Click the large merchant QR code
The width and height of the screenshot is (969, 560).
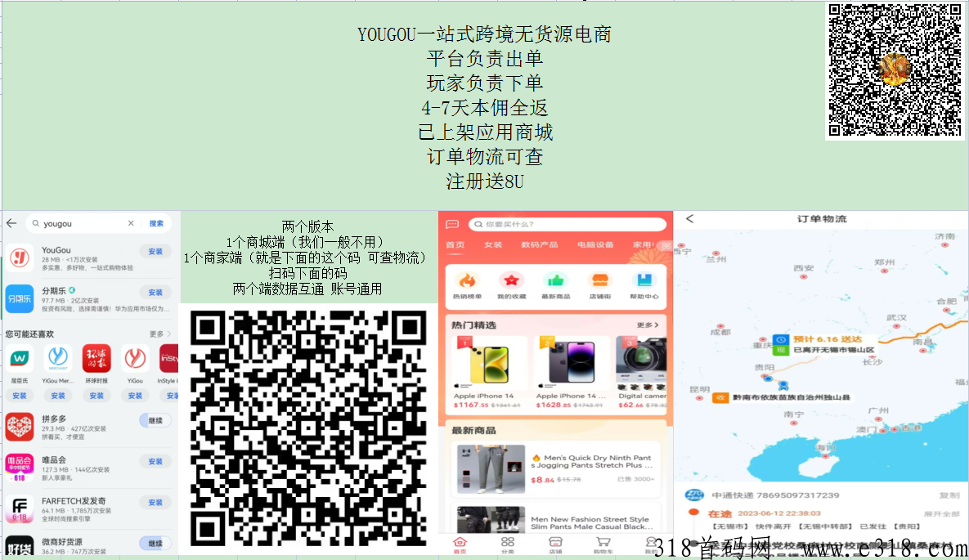tap(308, 428)
